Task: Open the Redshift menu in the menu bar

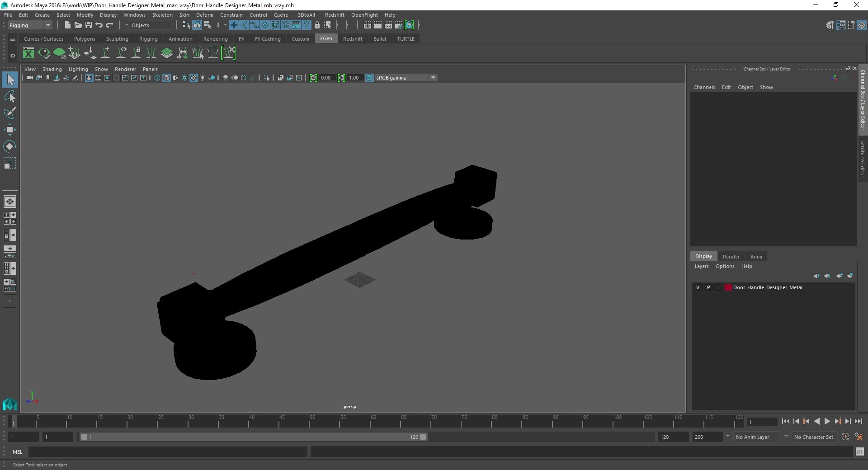Action: (x=335, y=15)
